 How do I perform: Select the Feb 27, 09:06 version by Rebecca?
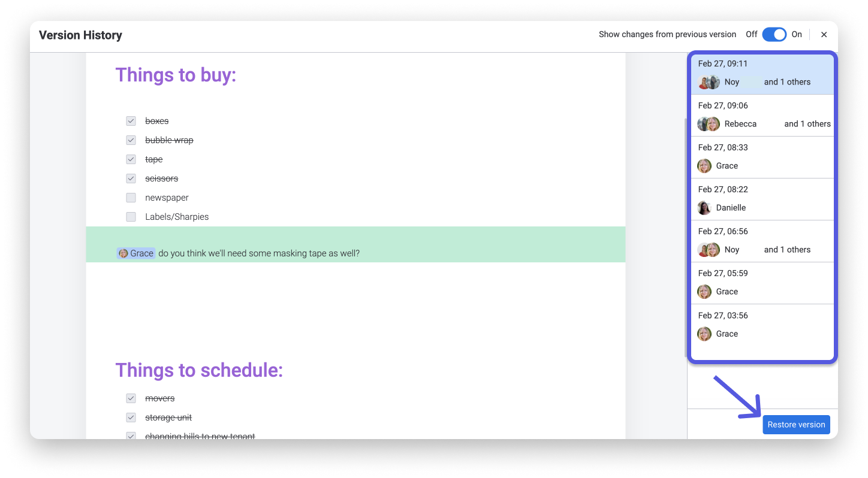(x=762, y=116)
